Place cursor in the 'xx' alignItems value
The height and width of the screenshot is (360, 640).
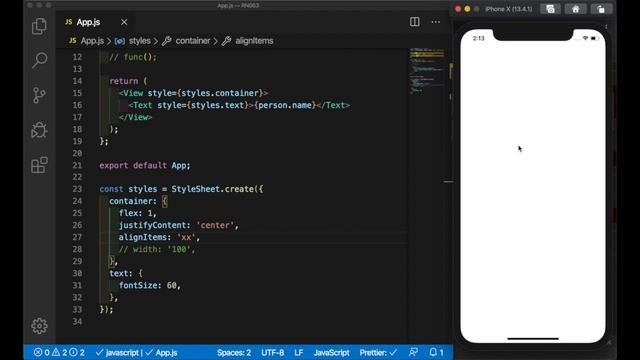(186, 237)
